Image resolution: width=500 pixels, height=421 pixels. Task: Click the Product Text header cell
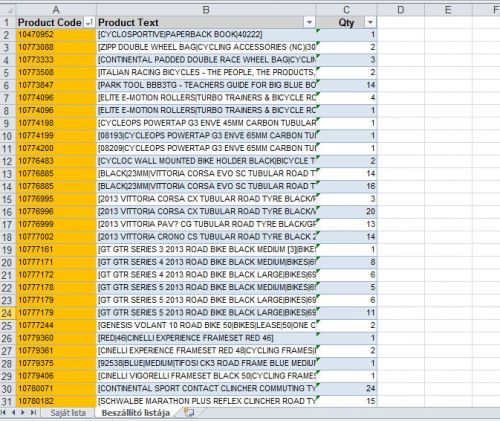pyautogui.click(x=206, y=22)
